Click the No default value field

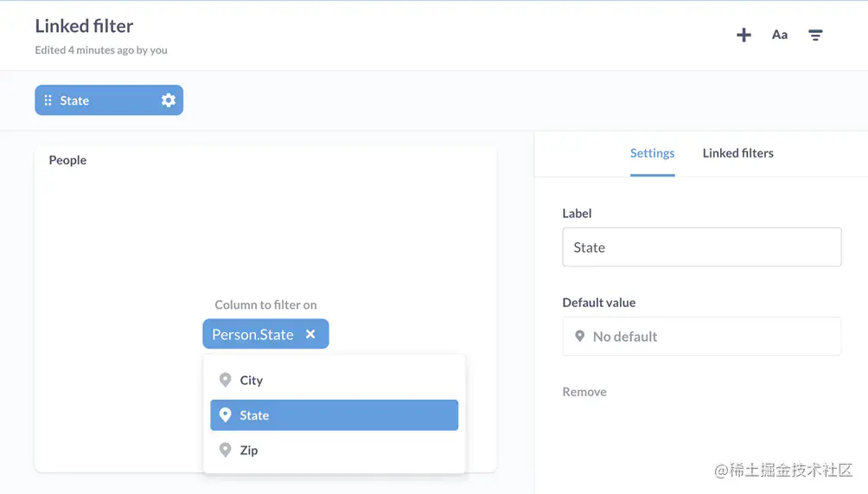(702, 337)
